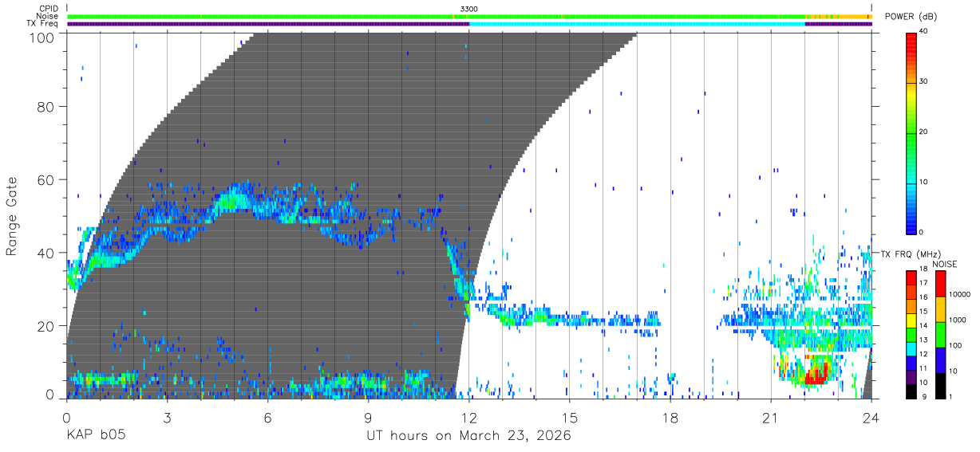Click the power colorbar label 30
This screenshot has width=980, height=452.
tap(925, 82)
